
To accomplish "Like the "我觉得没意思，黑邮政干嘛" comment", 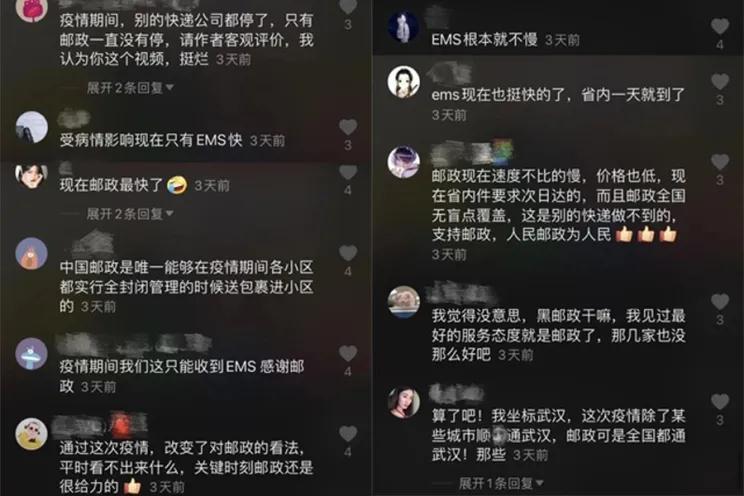I will (x=719, y=302).
